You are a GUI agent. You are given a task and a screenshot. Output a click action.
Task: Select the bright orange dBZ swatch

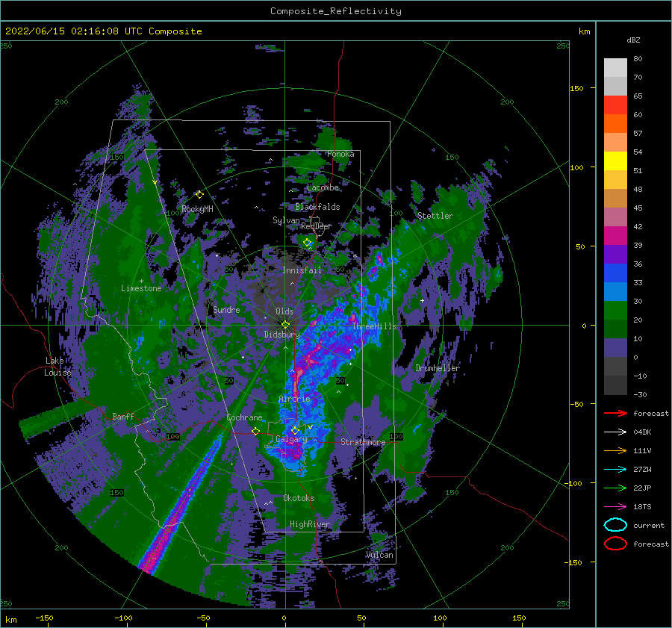(615, 124)
